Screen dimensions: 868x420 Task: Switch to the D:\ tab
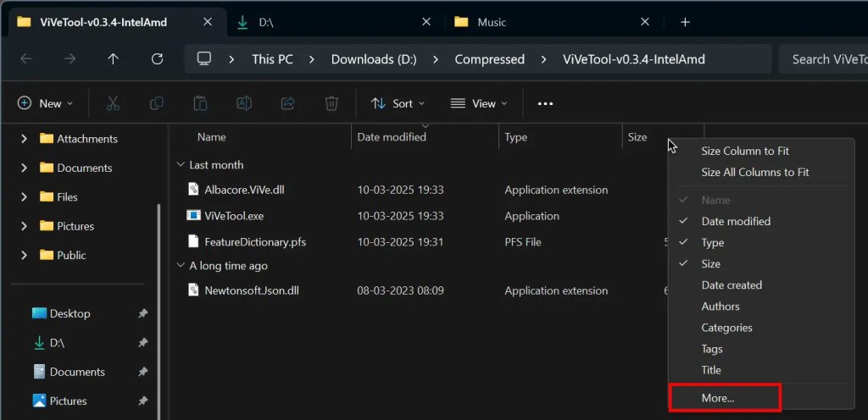pos(336,22)
